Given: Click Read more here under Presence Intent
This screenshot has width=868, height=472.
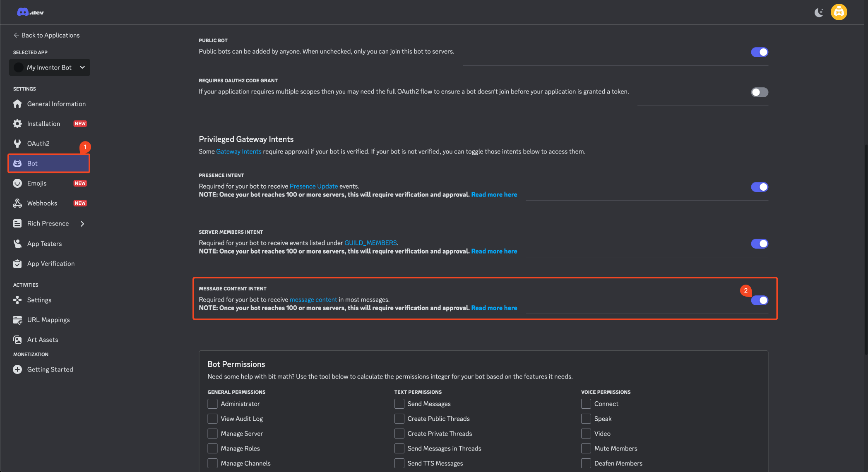Looking at the screenshot, I should click(x=494, y=195).
